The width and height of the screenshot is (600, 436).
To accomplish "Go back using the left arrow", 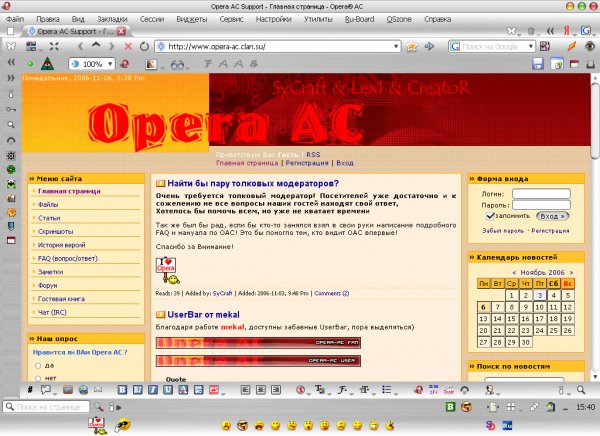I will [80, 47].
